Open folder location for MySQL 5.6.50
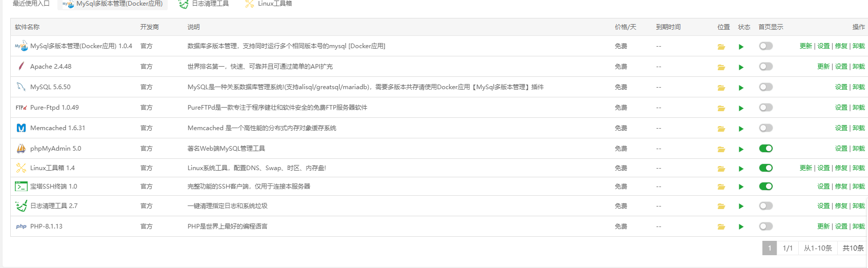This screenshot has width=868, height=268. pos(721,88)
